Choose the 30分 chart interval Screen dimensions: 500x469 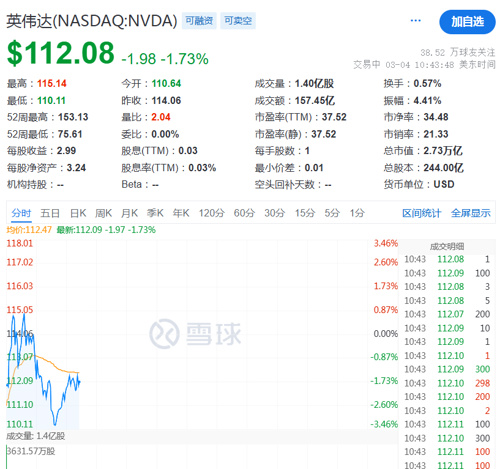pyautogui.click(x=275, y=213)
